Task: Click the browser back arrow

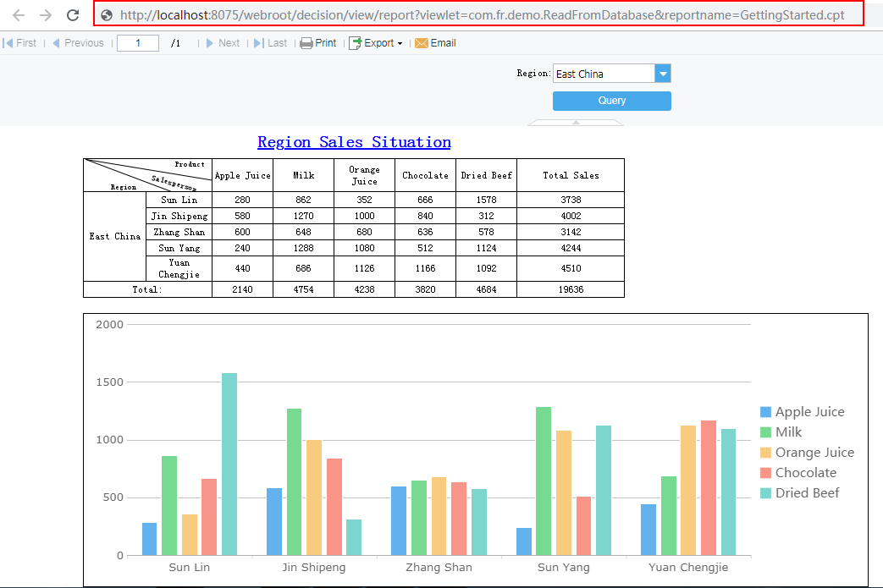Action: click(x=19, y=15)
